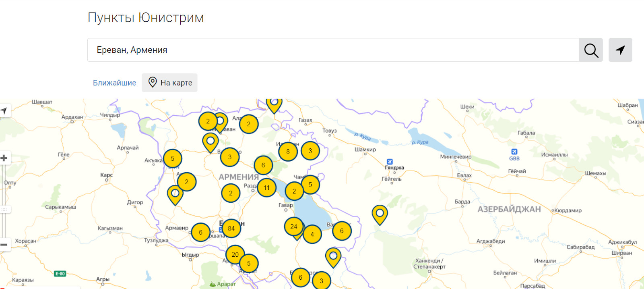Viewport: 644px width, 289px height.
Task: Click the map's locate-me arrow control
Action: (x=4, y=110)
